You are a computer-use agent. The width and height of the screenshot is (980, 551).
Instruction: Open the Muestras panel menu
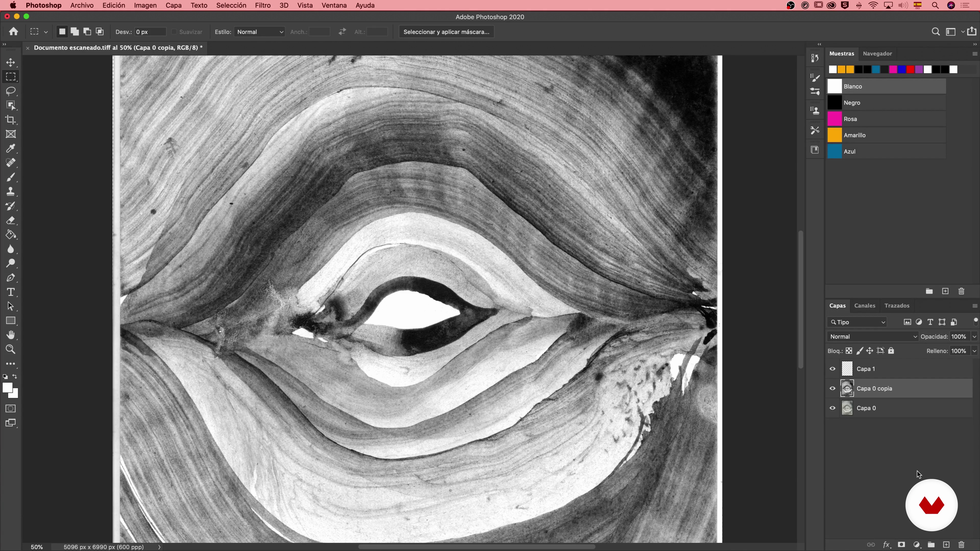(x=975, y=54)
